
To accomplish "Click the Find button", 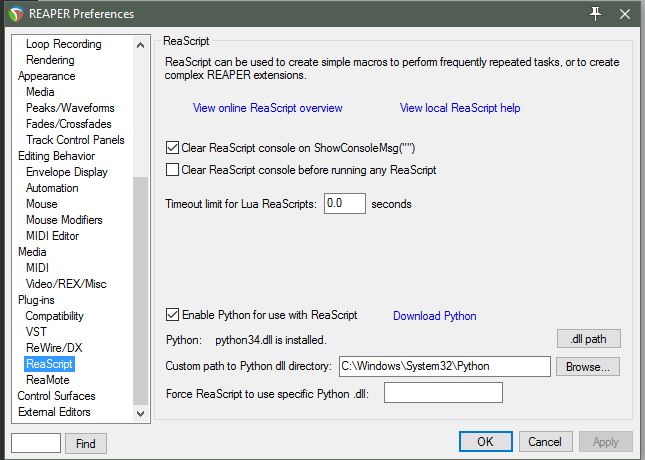I will pos(86,443).
